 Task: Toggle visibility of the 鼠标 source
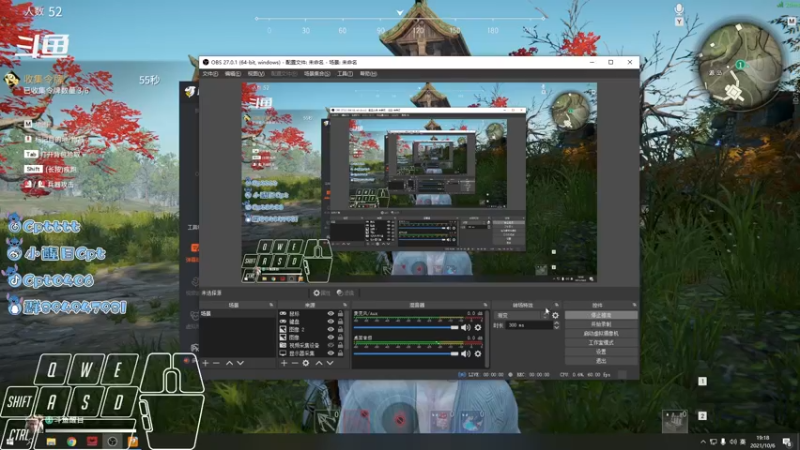pyautogui.click(x=331, y=314)
